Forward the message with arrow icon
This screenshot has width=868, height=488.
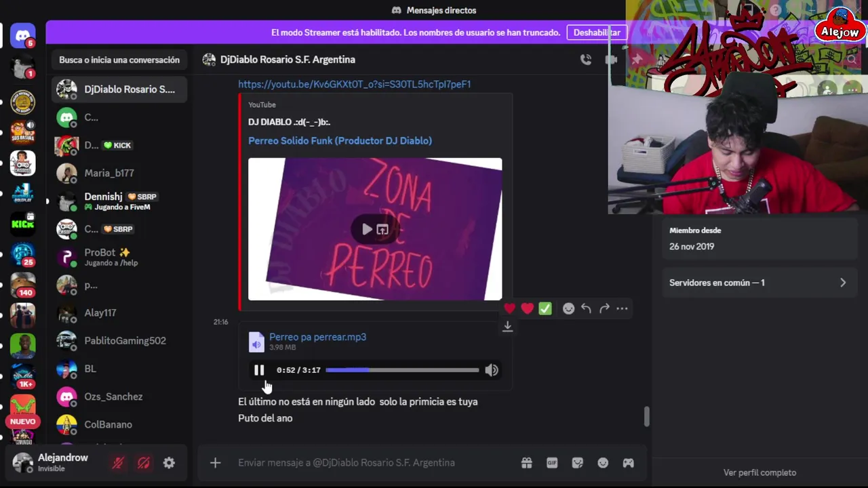pyautogui.click(x=604, y=308)
